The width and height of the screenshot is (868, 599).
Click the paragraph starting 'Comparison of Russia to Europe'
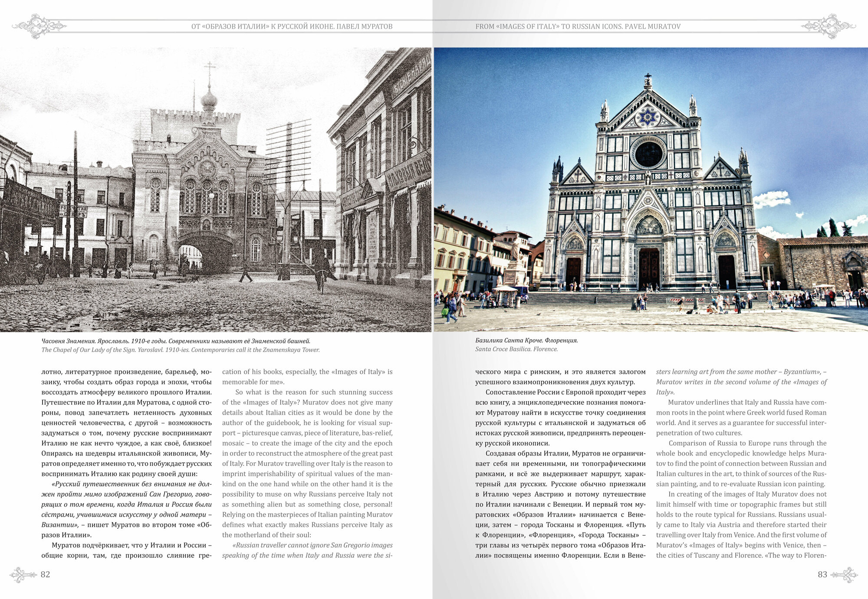pos(741,463)
